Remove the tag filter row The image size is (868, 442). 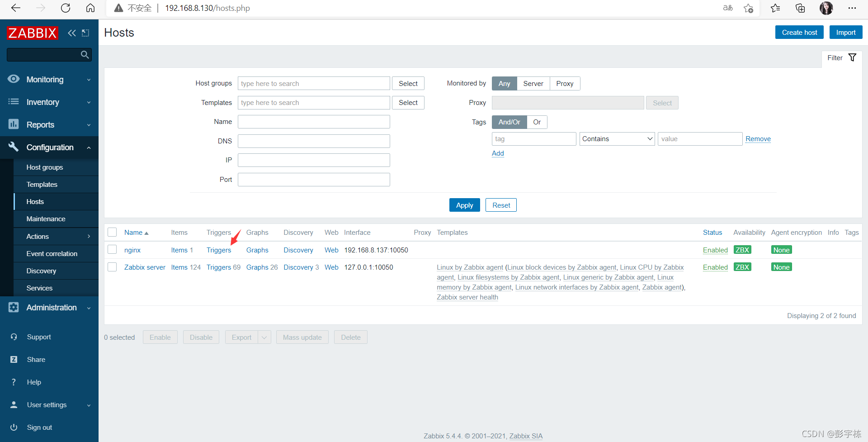pyautogui.click(x=758, y=139)
